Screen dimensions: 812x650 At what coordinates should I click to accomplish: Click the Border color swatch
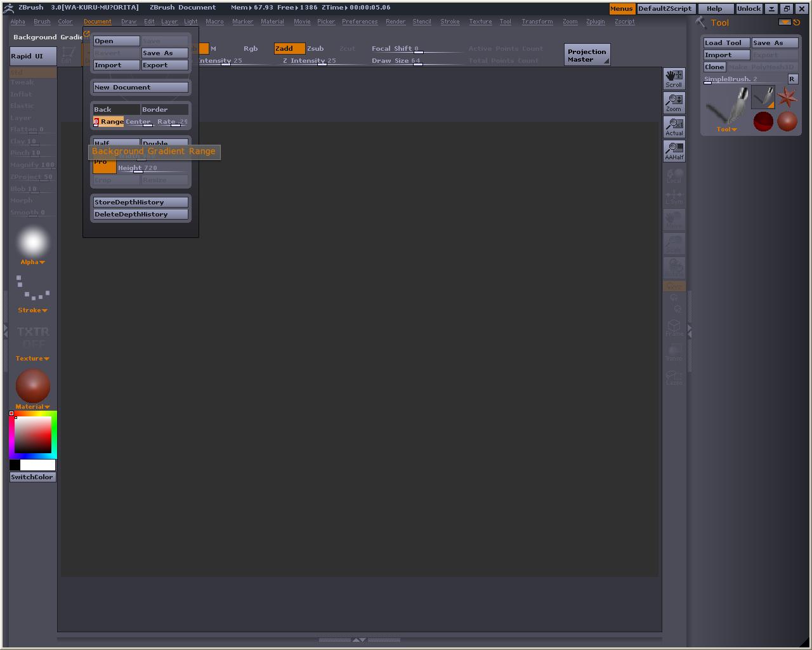tap(165, 110)
